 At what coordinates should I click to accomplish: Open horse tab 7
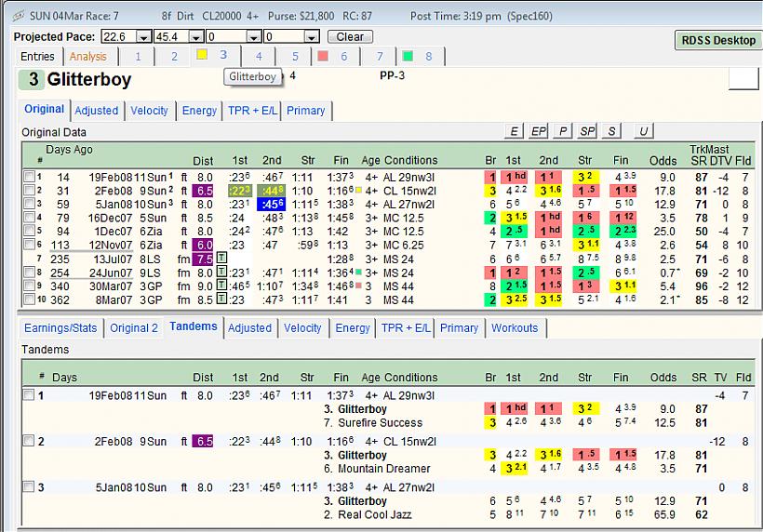[x=380, y=57]
